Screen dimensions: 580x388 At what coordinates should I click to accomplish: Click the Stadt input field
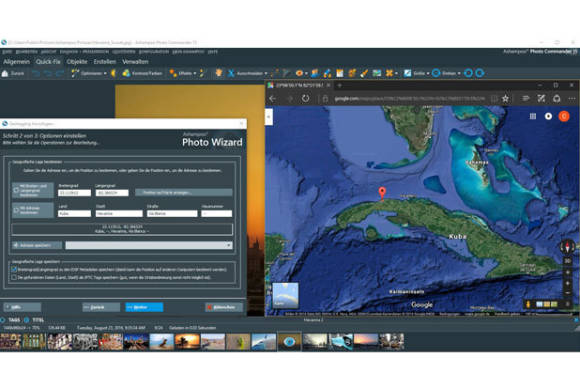coord(119,213)
